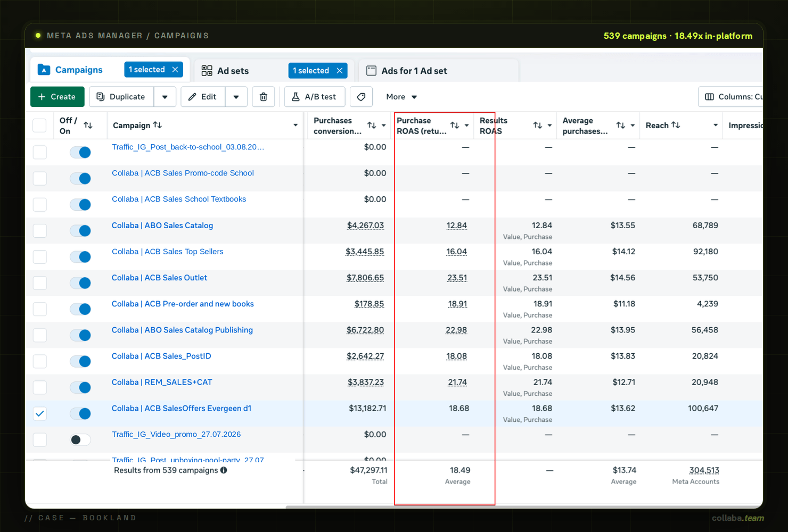The image size is (788, 532).
Task: Clear the Ad sets 1 selected chip
Action: click(x=339, y=71)
